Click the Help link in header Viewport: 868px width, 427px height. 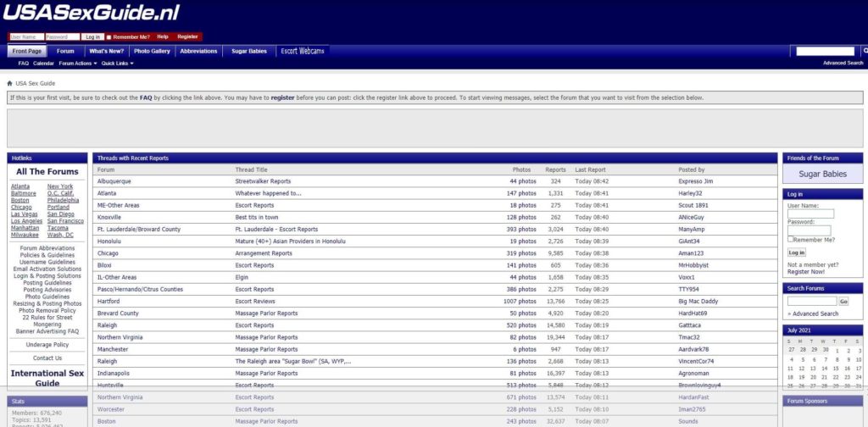point(163,37)
